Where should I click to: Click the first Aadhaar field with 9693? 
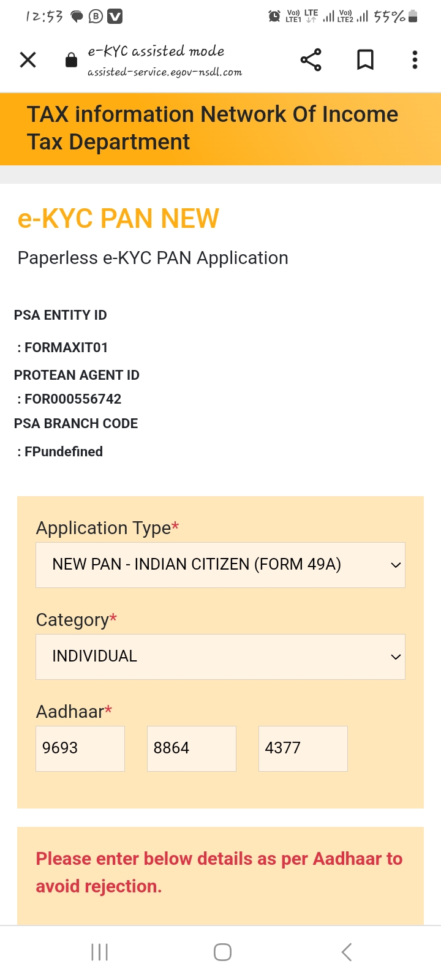point(80,748)
